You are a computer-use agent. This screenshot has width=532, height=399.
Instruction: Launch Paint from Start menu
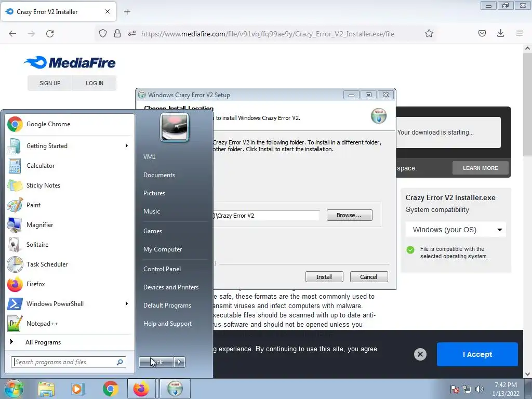70,205
